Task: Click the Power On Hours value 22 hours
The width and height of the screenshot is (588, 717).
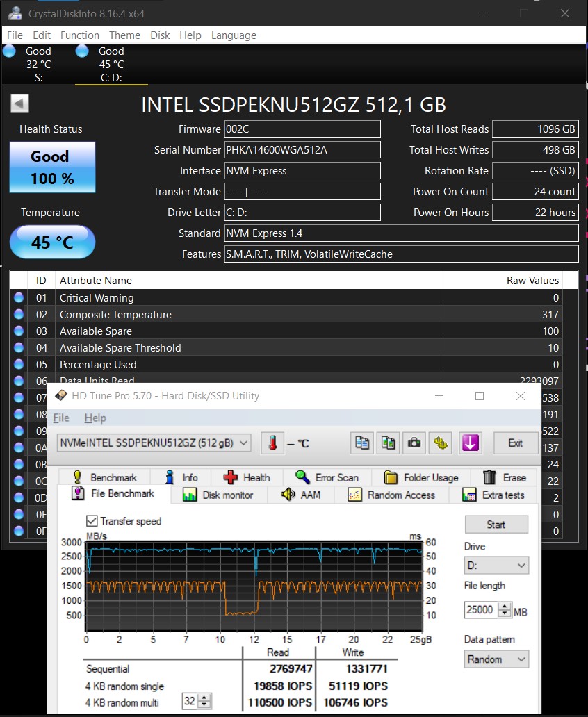Action: 535,212
